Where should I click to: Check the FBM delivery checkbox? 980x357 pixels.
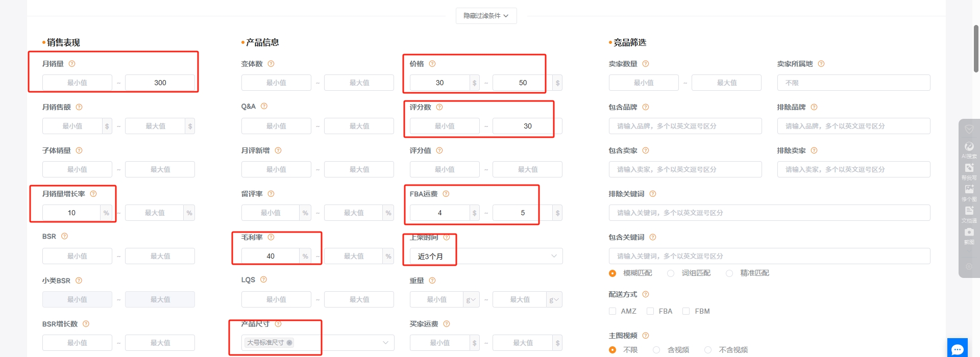(686, 311)
